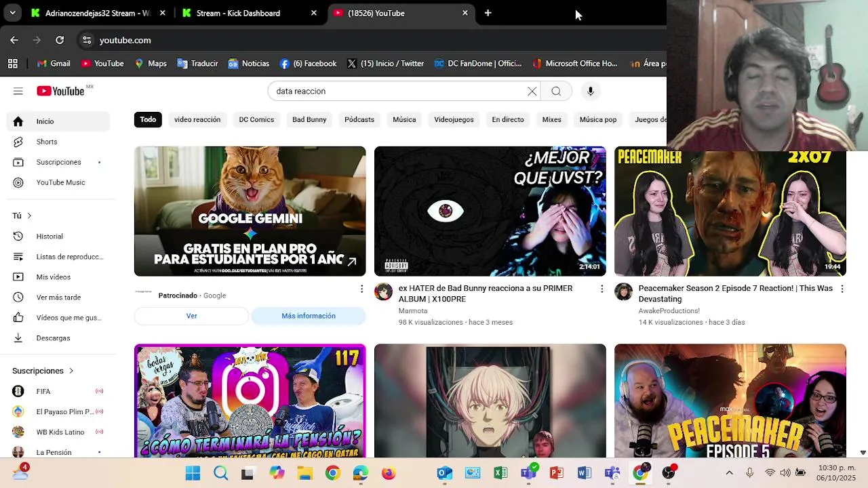
Task: Go back in browser history
Action: pyautogui.click(x=14, y=40)
